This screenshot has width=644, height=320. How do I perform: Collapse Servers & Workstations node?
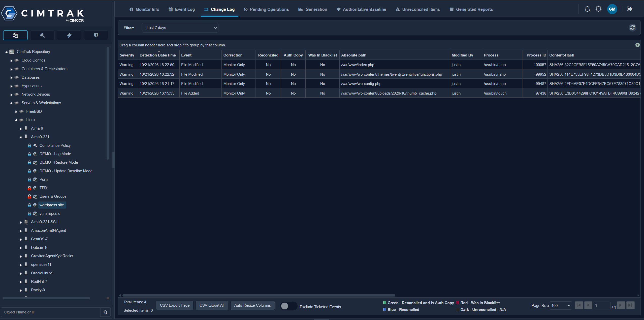click(x=11, y=103)
